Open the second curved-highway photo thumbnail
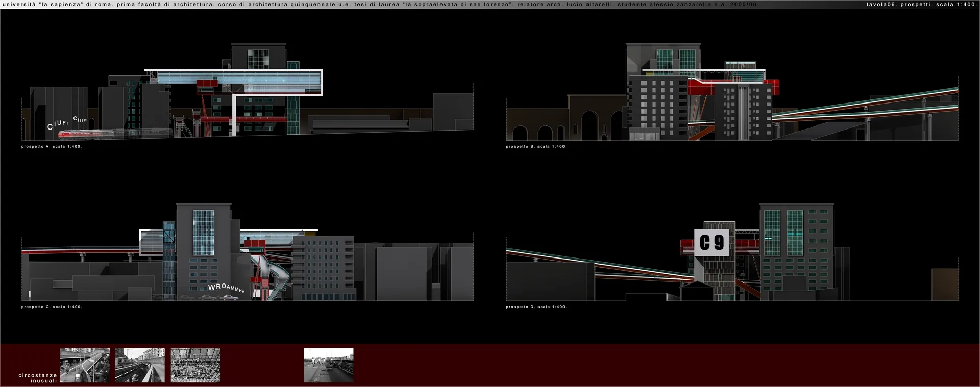The width and height of the screenshot is (980, 387). click(x=140, y=365)
